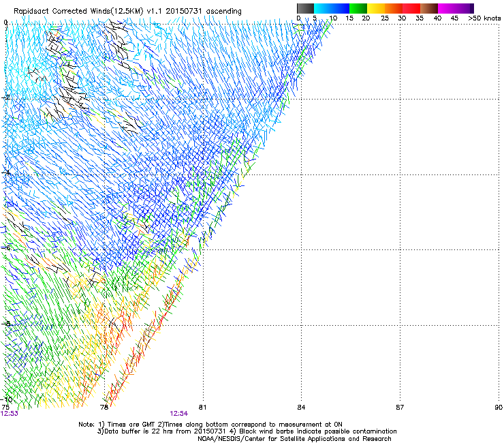The height and width of the screenshot is (443, 504).
Task: Click the '>50 knots' legend label
Action: click(x=484, y=18)
